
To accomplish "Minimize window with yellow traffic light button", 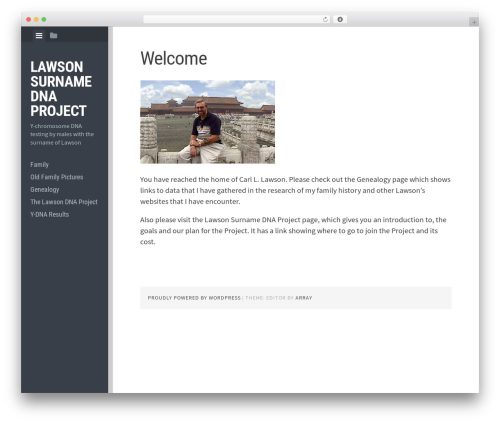I will pos(36,20).
